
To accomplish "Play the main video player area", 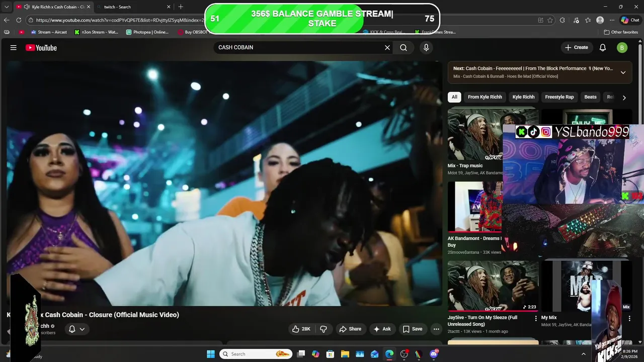I will (224, 184).
